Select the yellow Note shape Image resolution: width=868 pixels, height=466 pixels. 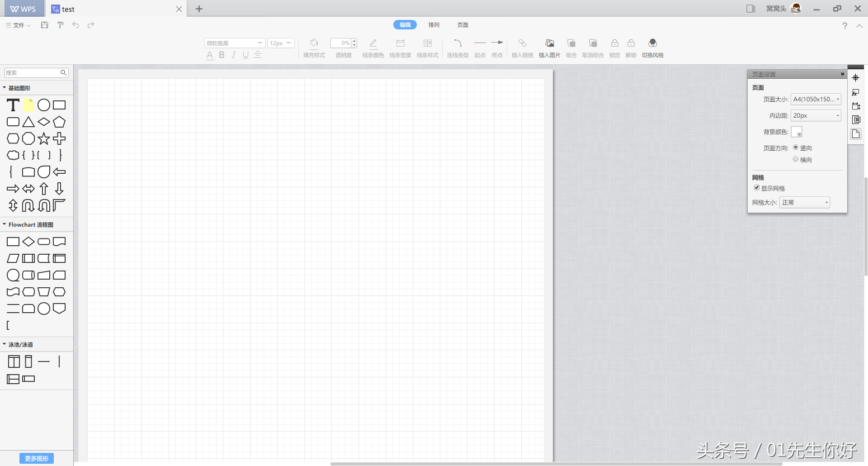click(x=28, y=105)
